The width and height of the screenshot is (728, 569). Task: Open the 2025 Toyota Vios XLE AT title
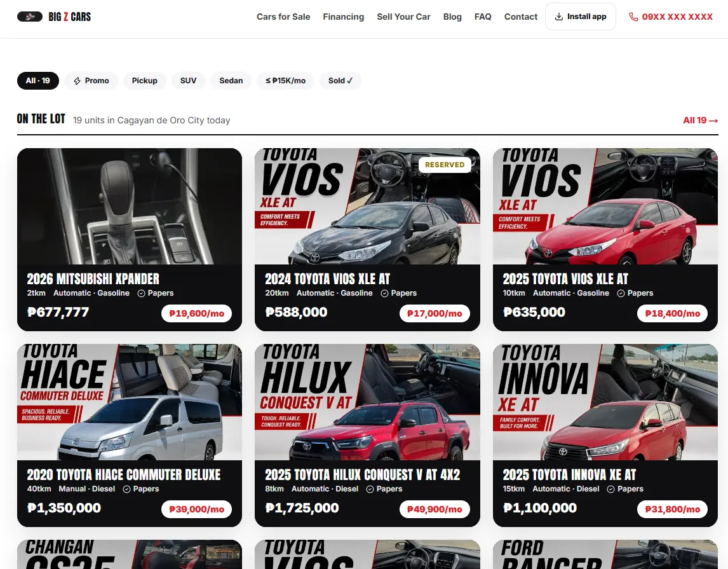(x=565, y=278)
